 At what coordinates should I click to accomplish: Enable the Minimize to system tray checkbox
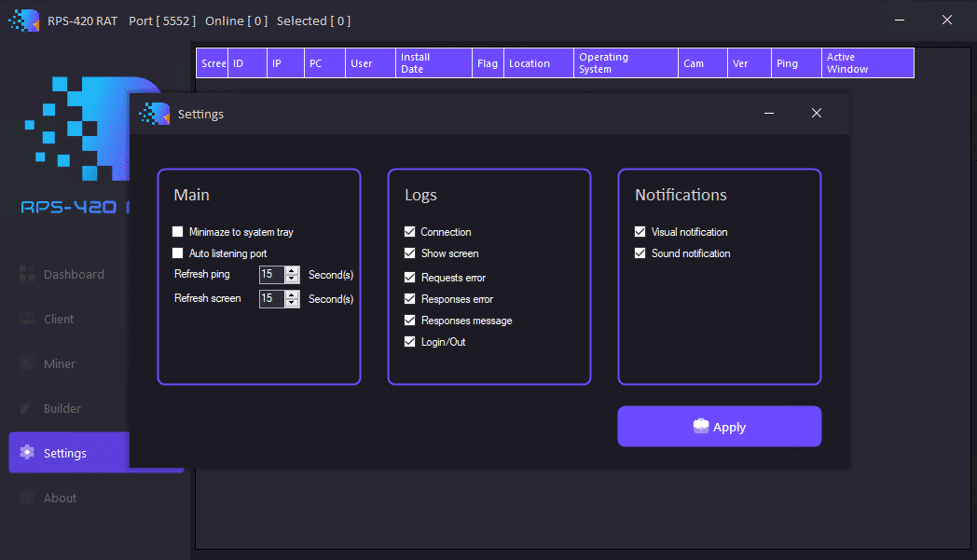[178, 232]
